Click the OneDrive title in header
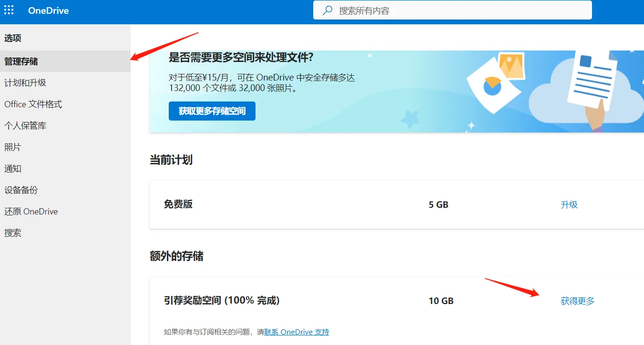The height and width of the screenshot is (345, 644). click(48, 10)
